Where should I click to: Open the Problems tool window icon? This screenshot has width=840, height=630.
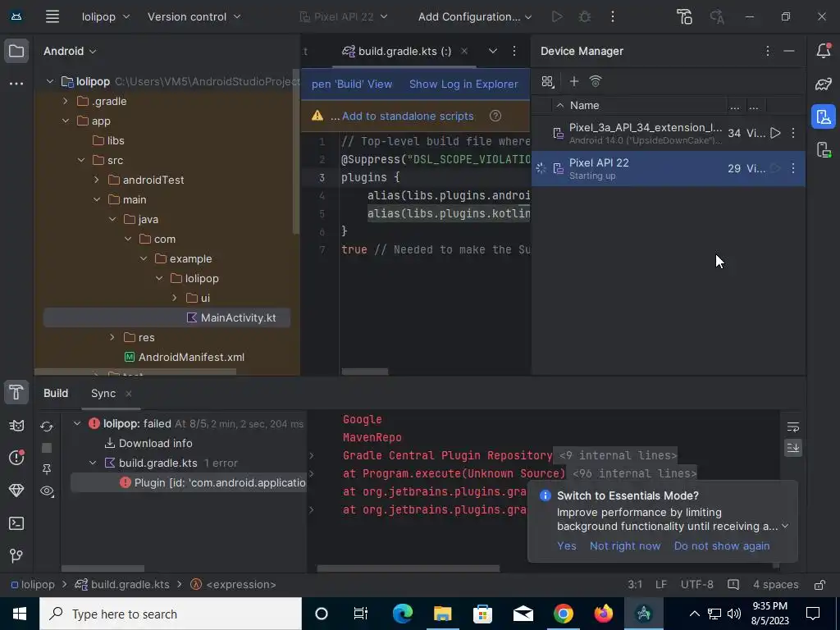click(x=16, y=458)
